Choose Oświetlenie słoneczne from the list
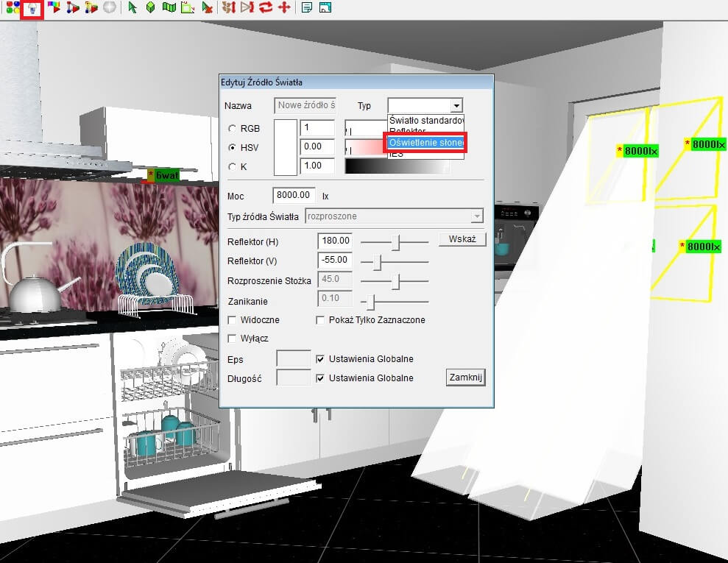The width and height of the screenshot is (728, 563). pos(425,142)
